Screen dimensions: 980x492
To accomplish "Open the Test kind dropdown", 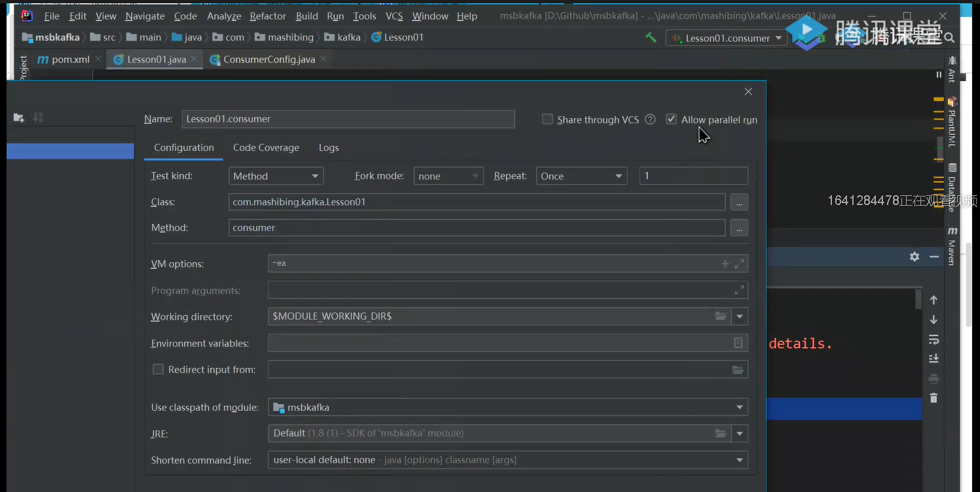I will (x=276, y=176).
